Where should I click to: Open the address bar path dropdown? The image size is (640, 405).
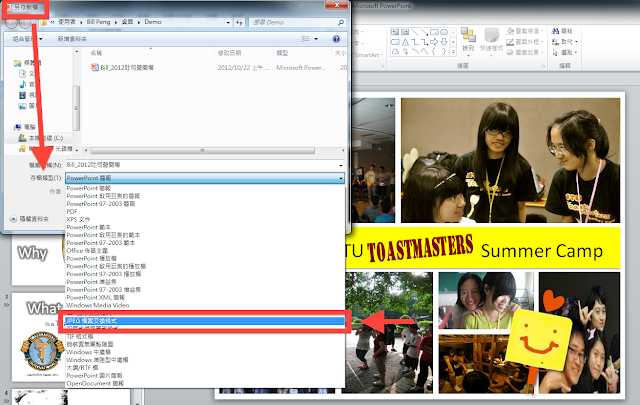228,22
